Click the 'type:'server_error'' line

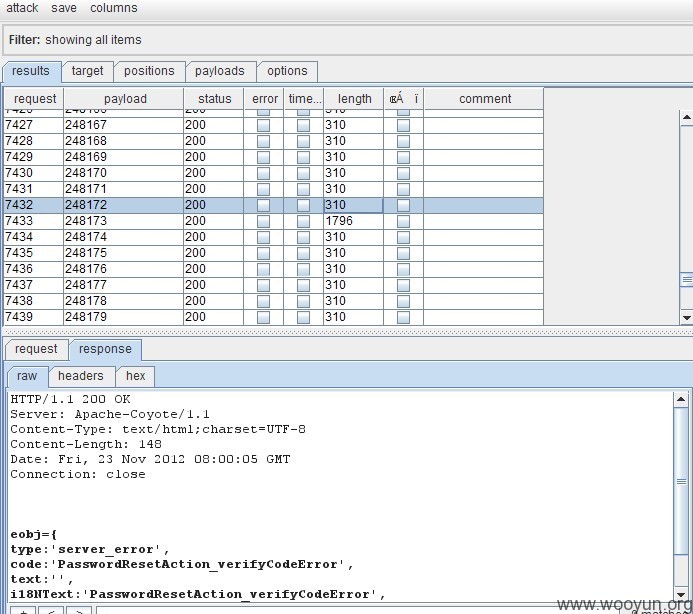point(90,549)
